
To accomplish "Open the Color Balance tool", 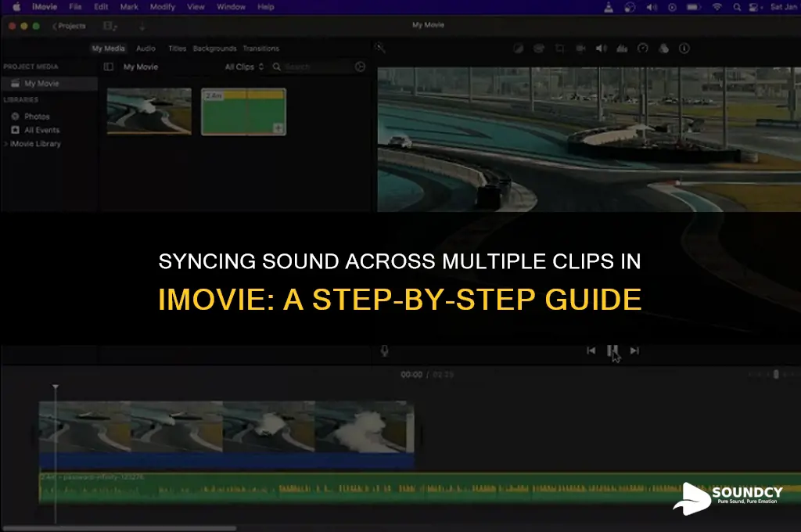I will [518, 49].
